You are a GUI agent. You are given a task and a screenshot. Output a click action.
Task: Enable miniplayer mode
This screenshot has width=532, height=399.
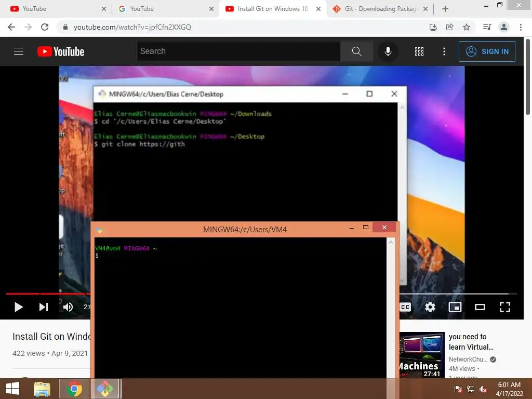coord(455,307)
